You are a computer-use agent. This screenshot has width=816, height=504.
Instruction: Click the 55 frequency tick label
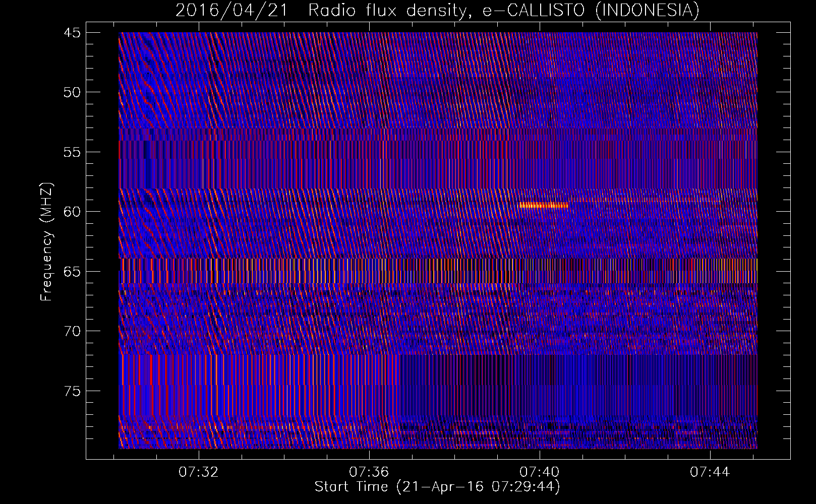point(72,152)
